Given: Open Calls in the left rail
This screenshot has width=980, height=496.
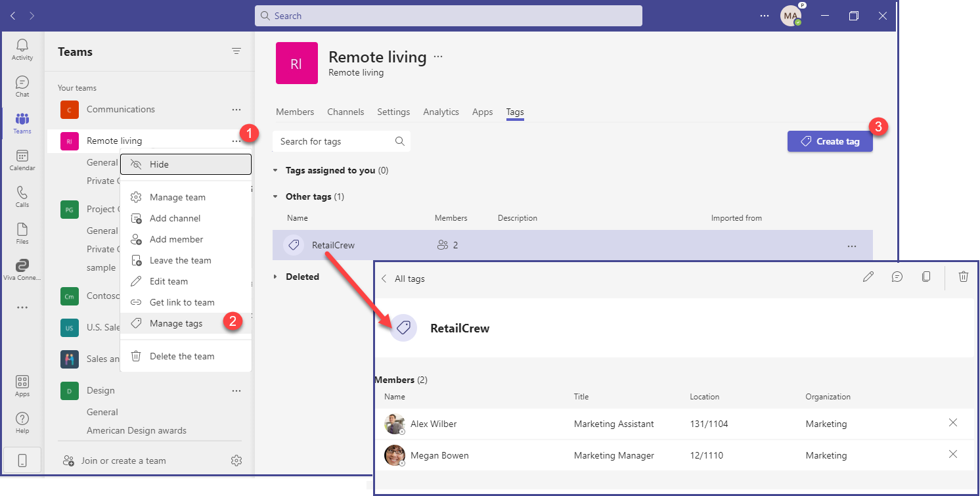Looking at the screenshot, I should pos(22,197).
